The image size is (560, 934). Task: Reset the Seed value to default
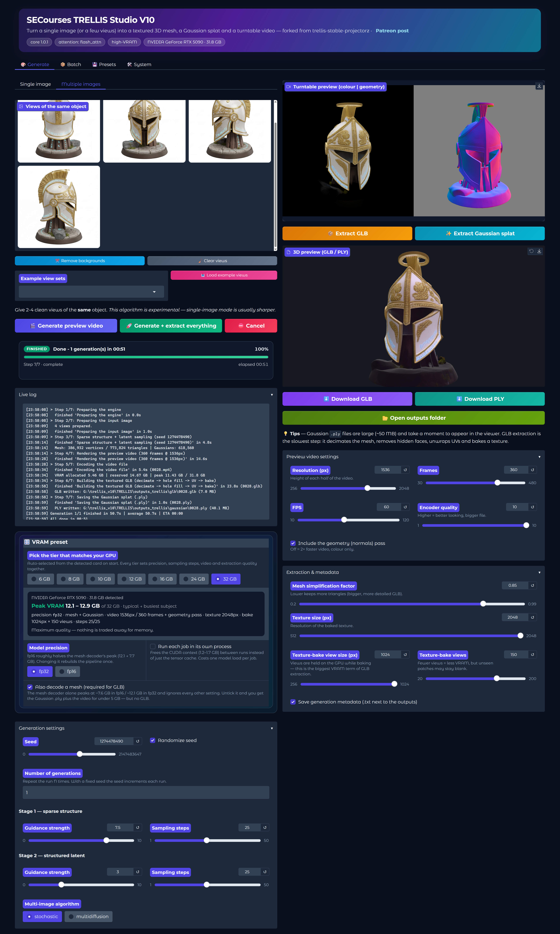tap(138, 741)
